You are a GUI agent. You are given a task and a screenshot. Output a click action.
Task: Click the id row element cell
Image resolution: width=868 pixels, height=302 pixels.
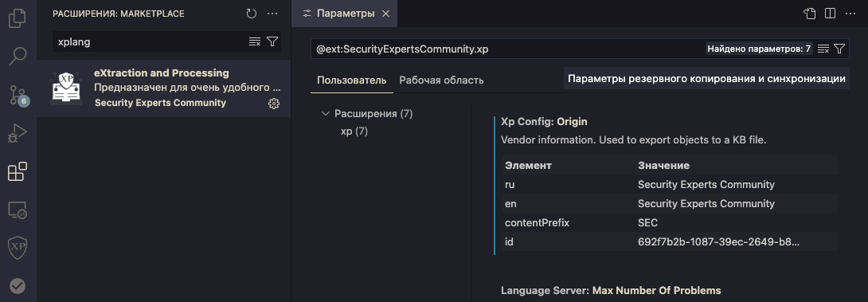[510, 242]
